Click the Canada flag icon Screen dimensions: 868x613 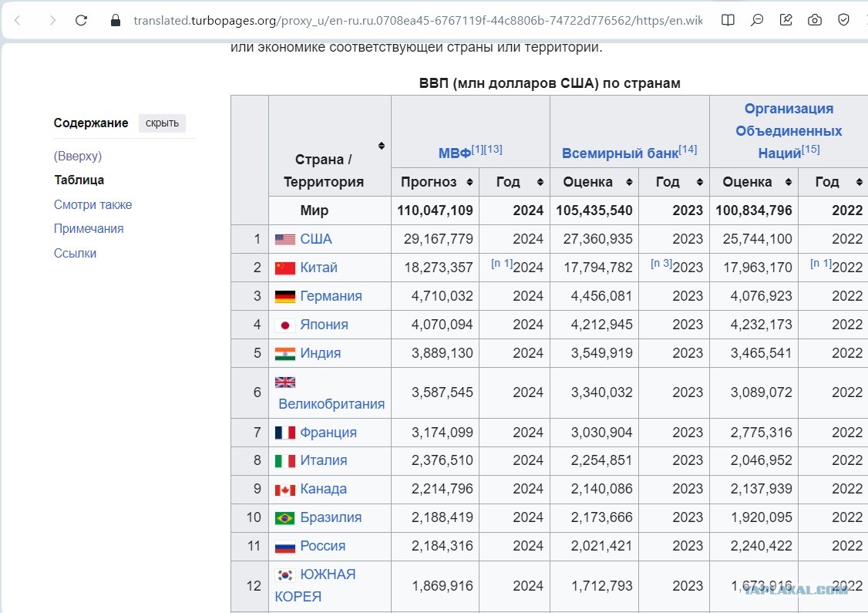point(285,490)
